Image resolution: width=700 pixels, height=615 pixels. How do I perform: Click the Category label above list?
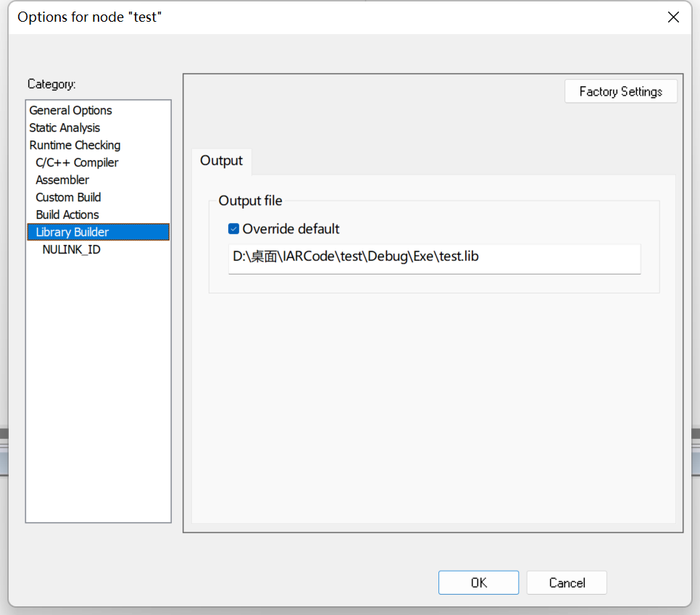pyautogui.click(x=51, y=84)
